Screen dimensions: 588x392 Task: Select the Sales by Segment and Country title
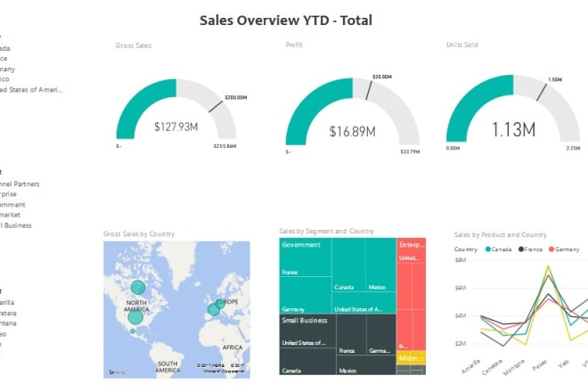point(326,231)
